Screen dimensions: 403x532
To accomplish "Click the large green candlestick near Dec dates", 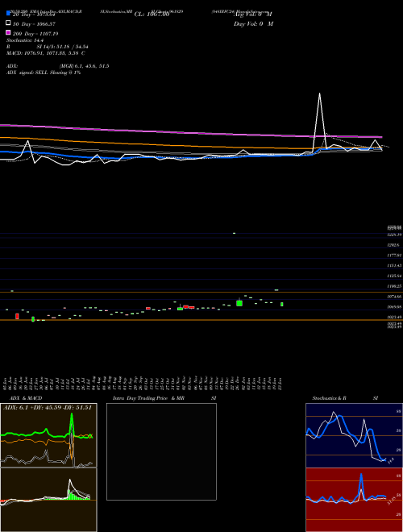I will [239, 303].
